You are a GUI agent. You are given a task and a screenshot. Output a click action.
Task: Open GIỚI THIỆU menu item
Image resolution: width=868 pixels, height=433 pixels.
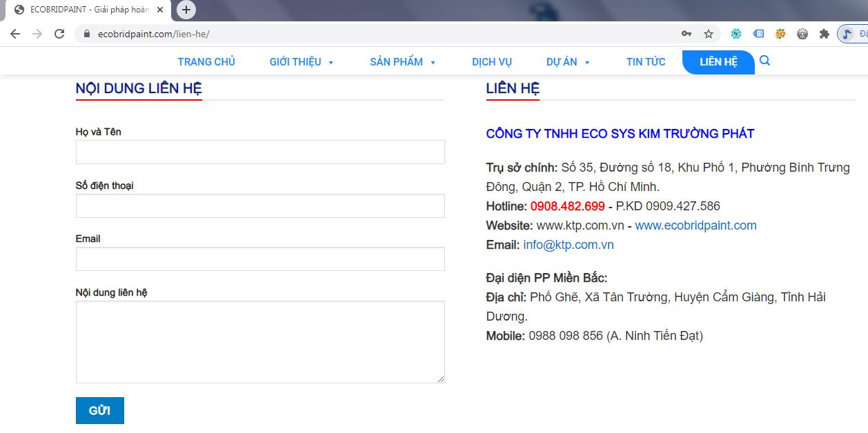[x=295, y=62]
